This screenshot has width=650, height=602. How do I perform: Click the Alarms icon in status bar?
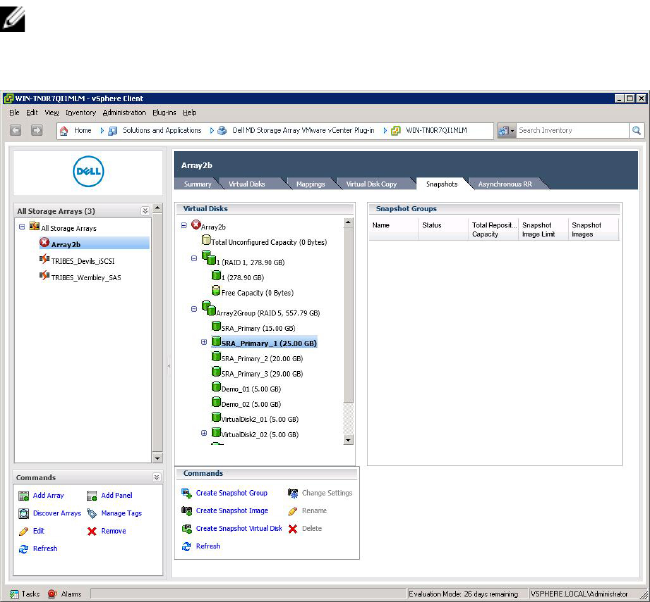(52, 593)
